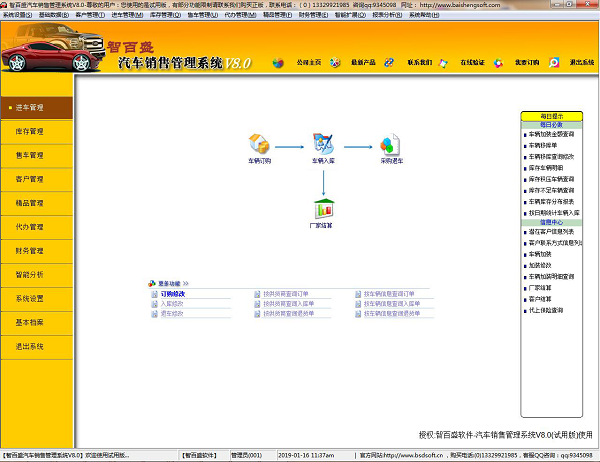Open 我要订购 header link
Screen dimensions: 600x462
pyautogui.click(x=527, y=62)
